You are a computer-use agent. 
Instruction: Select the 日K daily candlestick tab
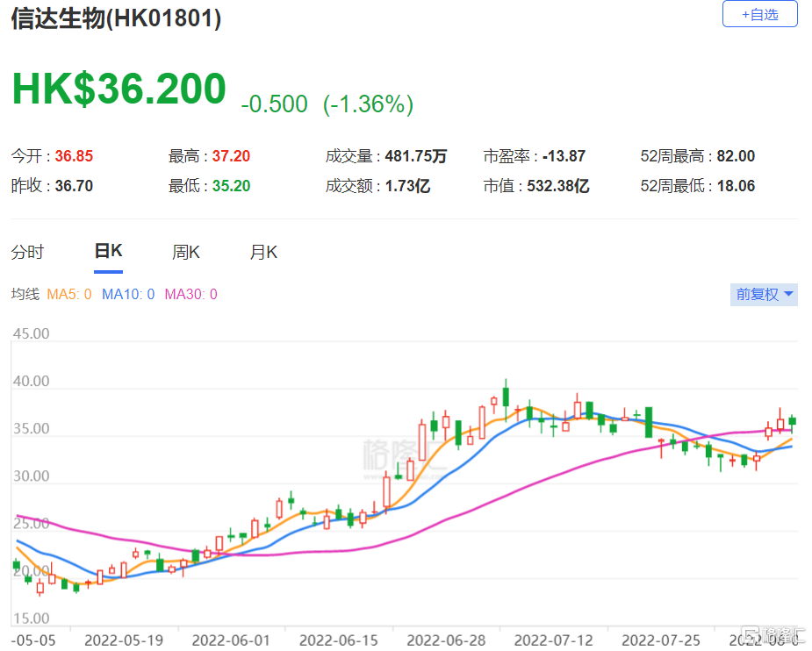[x=108, y=251]
